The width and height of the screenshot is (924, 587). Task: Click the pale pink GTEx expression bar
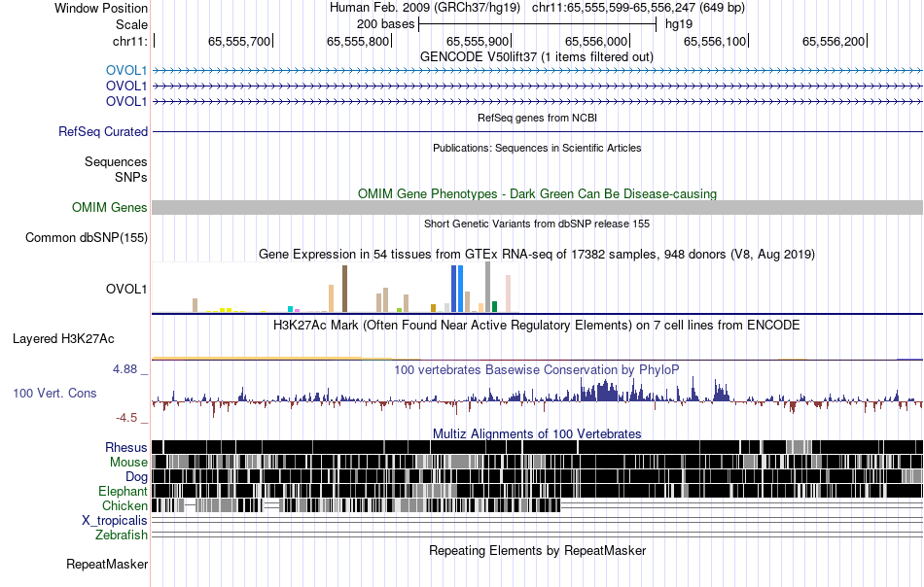[508, 293]
